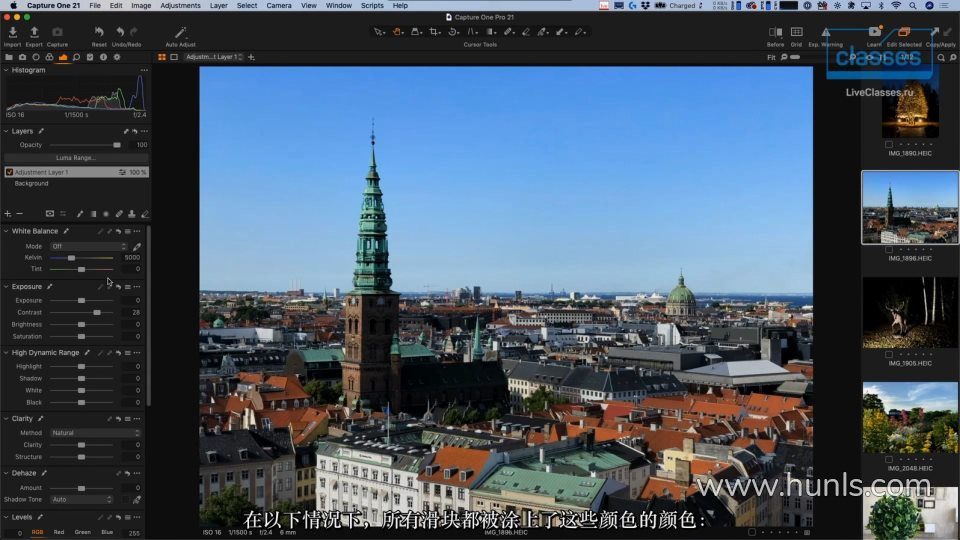The image size is (960, 540).
Task: Reset adjustments with the Reset icon
Action: (x=99, y=33)
